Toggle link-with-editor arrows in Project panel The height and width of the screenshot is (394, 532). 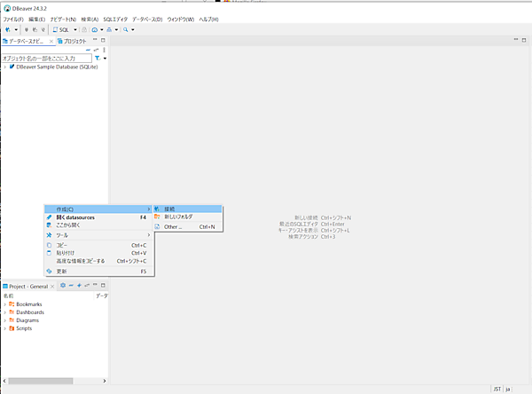point(87,285)
